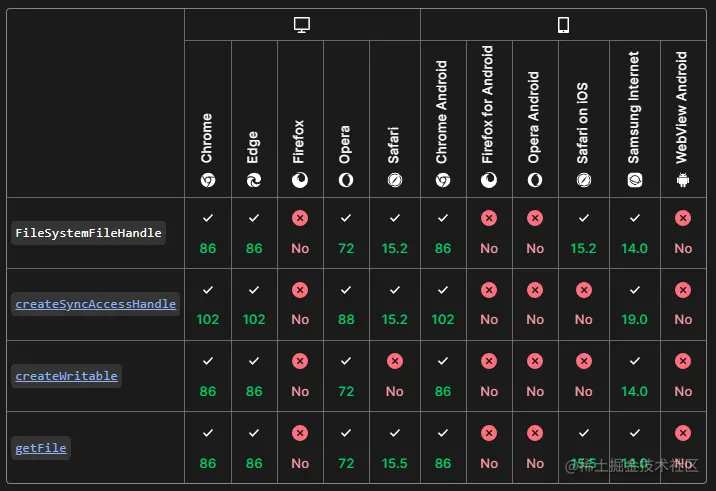Click the FileSystemFileHandle feature label
Image resolution: width=716 pixels, height=491 pixels.
pos(89,233)
